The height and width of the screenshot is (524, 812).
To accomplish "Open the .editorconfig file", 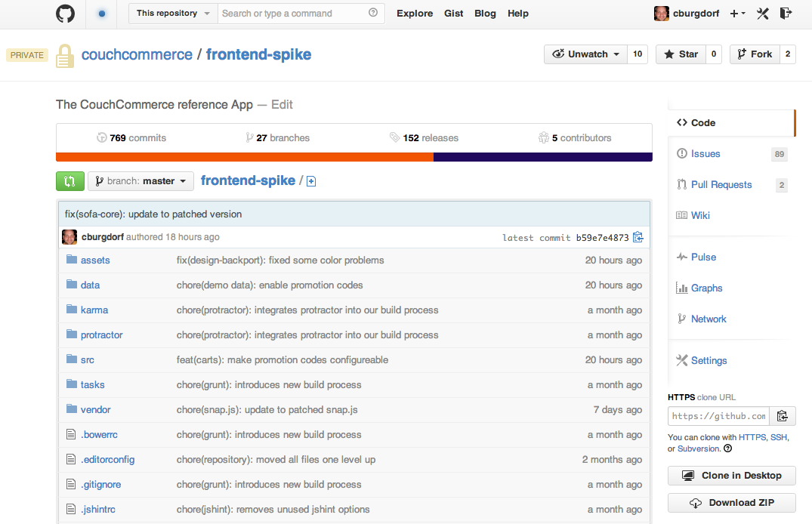I will click(x=108, y=459).
